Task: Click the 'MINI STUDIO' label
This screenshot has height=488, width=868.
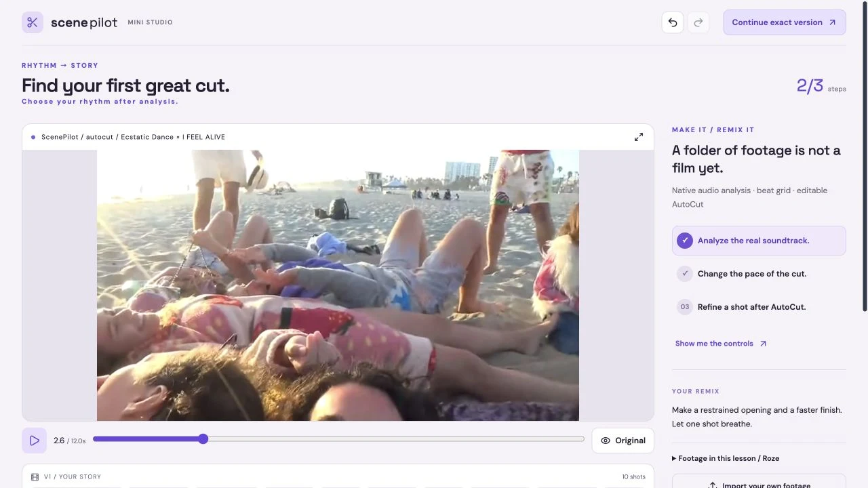Action: pyautogui.click(x=150, y=22)
